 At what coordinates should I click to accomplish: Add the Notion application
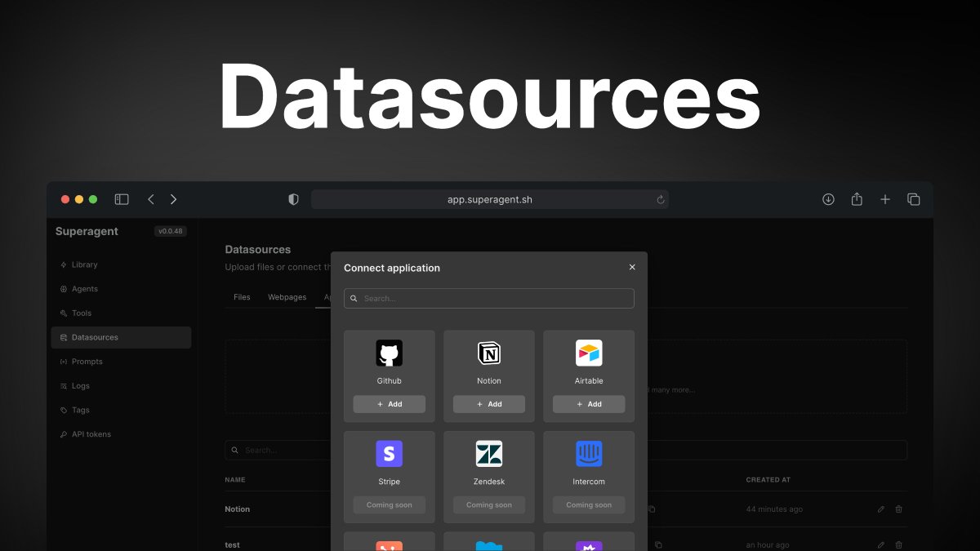point(489,404)
